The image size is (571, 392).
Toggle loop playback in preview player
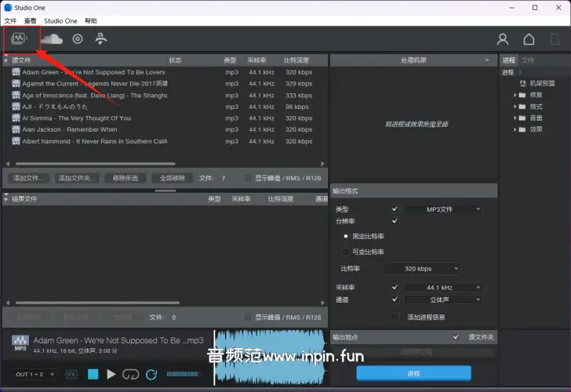coord(131,374)
